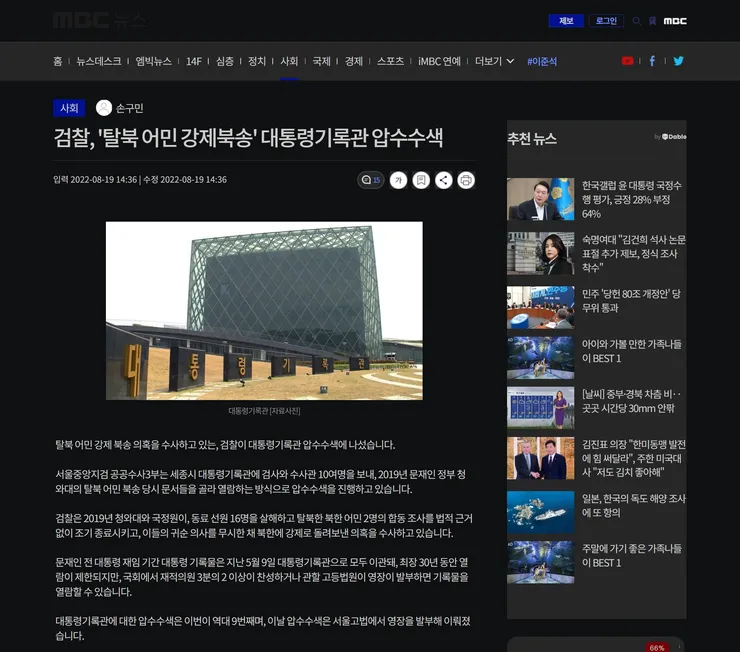Open the 경제 menu item
The image size is (740, 652).
(x=353, y=61)
